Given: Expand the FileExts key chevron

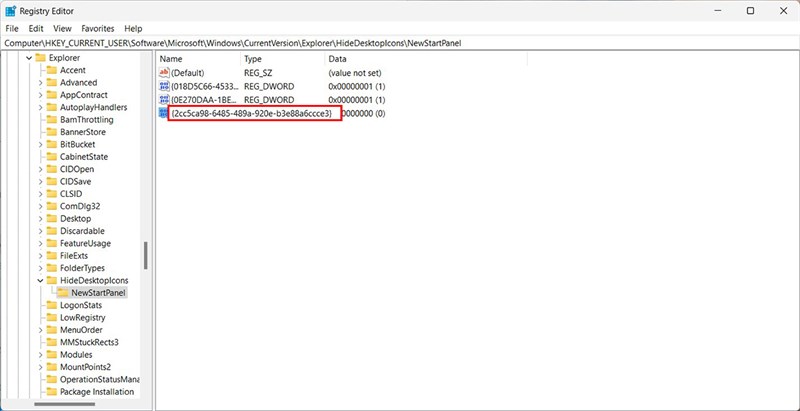Looking at the screenshot, I should [x=41, y=256].
